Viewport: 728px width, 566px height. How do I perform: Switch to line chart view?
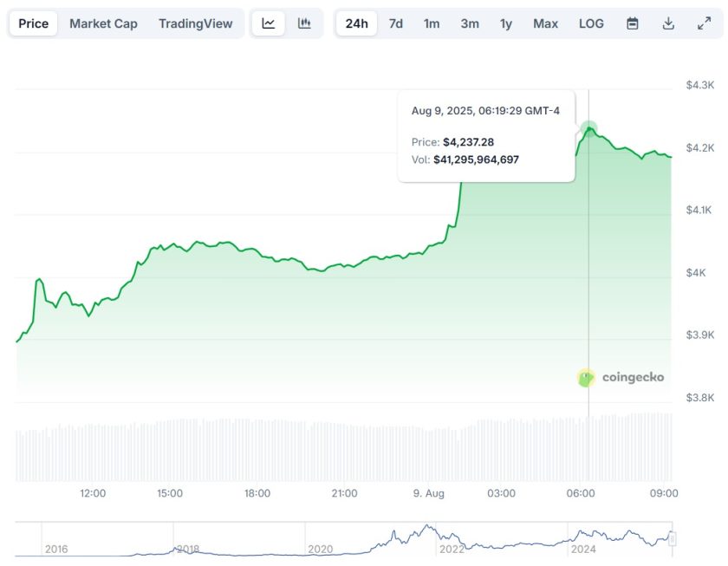(x=269, y=23)
